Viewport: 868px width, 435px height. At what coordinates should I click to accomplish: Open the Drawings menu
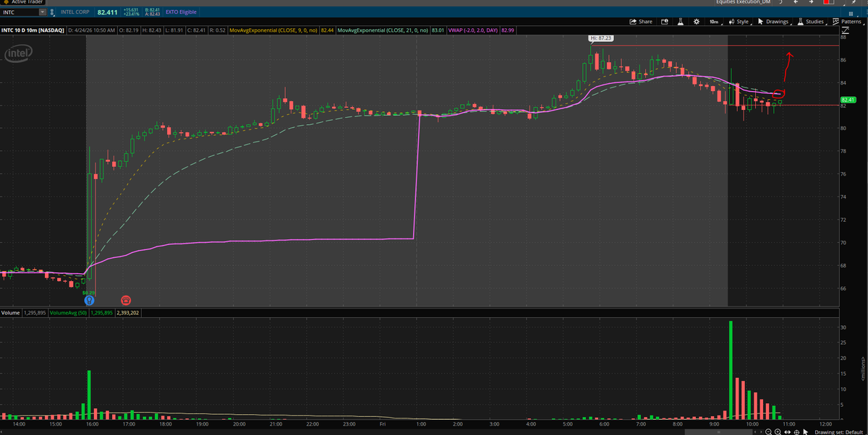[x=775, y=22]
